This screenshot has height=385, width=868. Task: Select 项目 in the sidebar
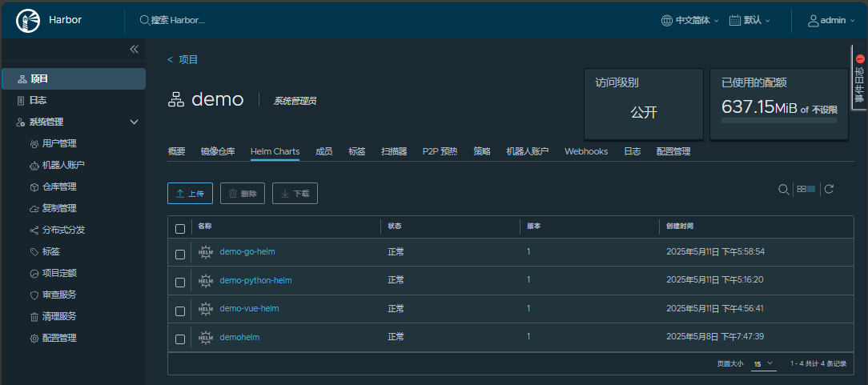[x=74, y=78]
